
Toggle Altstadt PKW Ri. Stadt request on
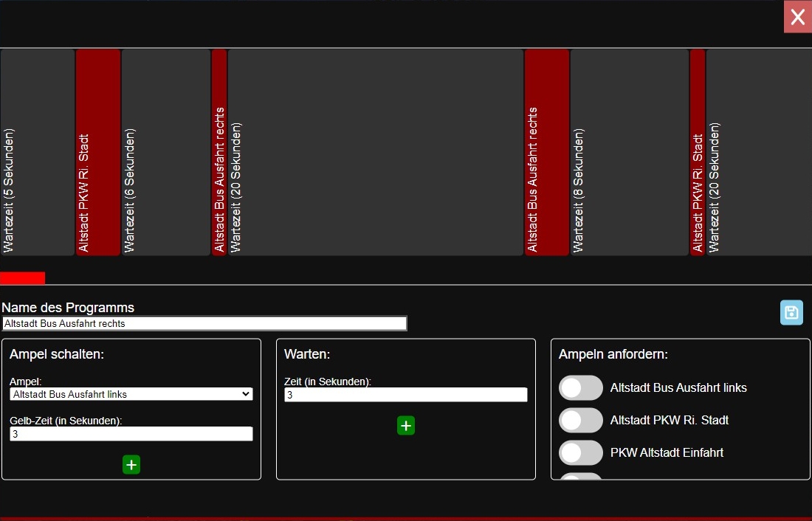(x=581, y=420)
